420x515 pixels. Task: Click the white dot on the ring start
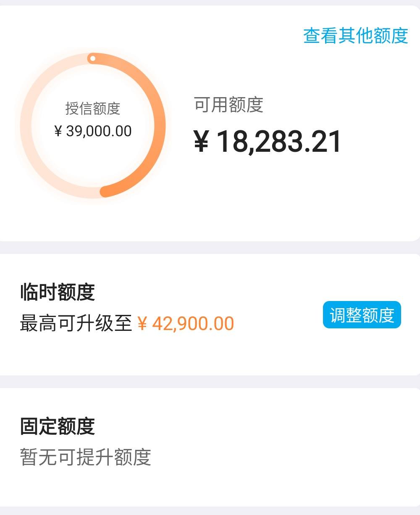point(93,58)
